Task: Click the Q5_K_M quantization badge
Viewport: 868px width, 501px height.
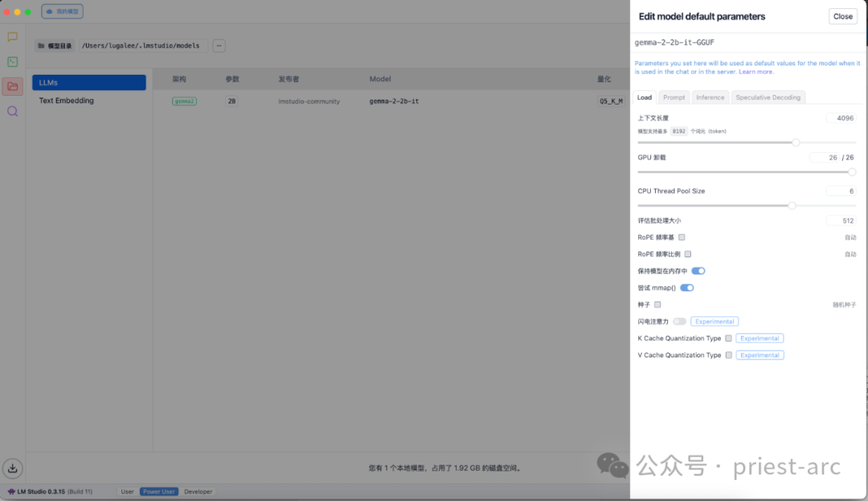Action: pos(611,101)
